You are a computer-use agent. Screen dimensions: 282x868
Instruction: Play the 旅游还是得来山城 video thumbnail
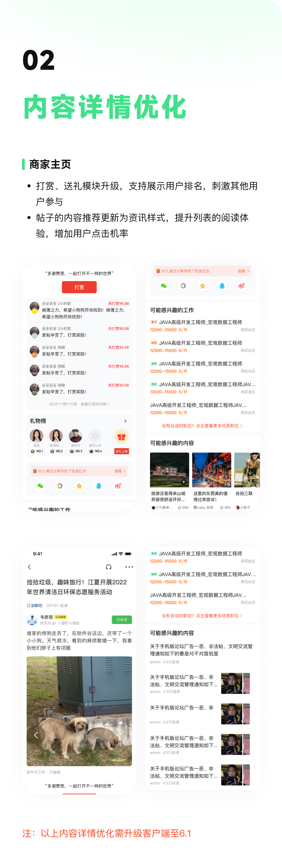[170, 470]
